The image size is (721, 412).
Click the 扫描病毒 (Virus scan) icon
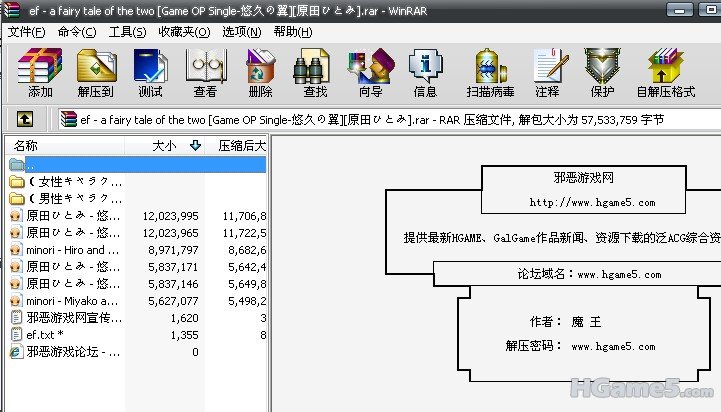click(x=490, y=73)
